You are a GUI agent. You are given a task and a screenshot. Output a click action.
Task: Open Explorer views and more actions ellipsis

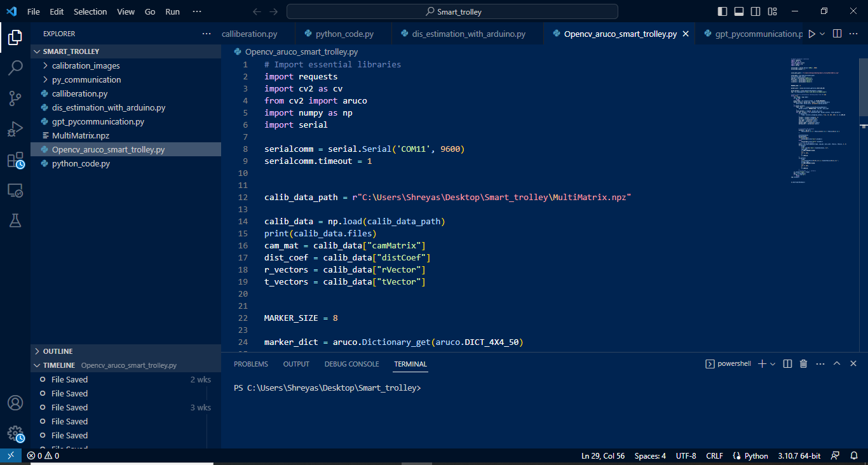(207, 34)
